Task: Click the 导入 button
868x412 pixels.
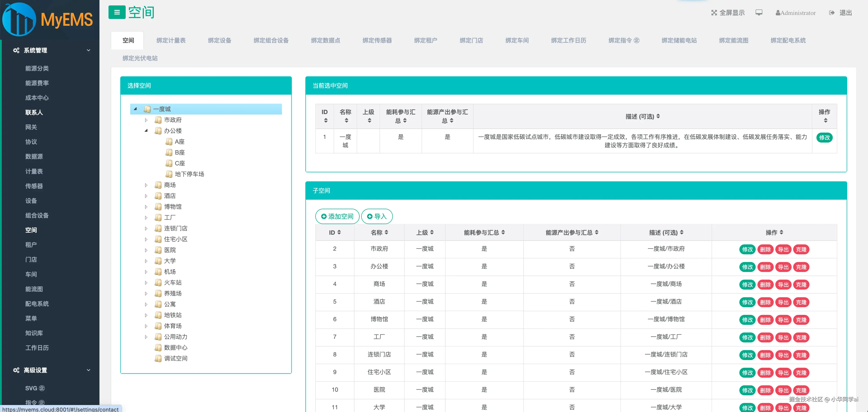Action: pyautogui.click(x=376, y=216)
